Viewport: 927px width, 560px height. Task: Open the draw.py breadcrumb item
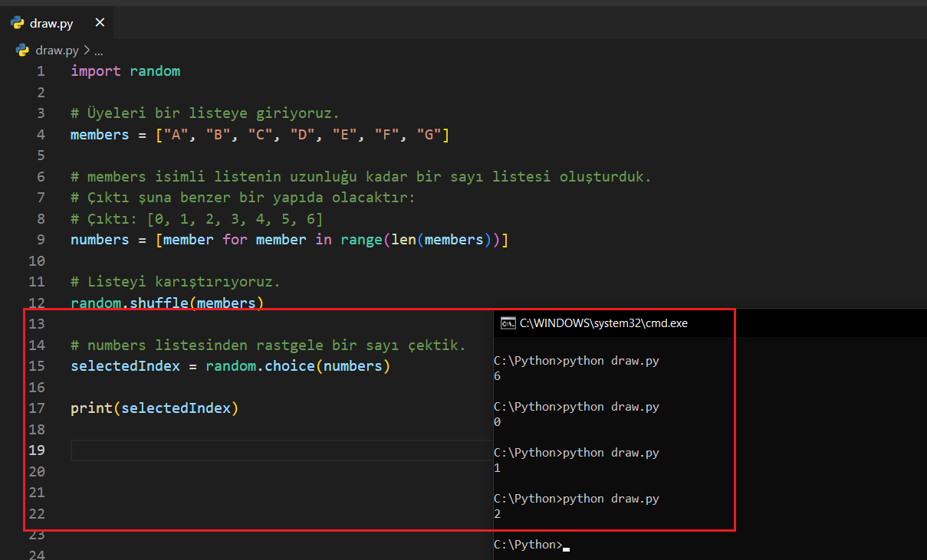tap(57, 51)
